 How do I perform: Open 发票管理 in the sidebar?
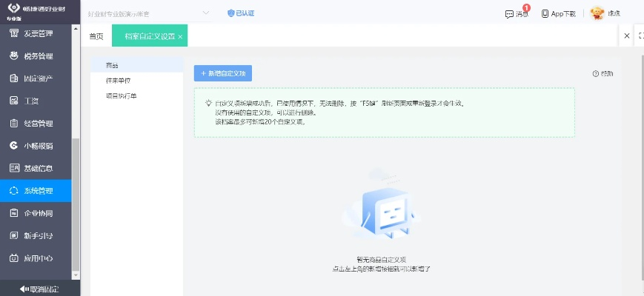pos(37,33)
